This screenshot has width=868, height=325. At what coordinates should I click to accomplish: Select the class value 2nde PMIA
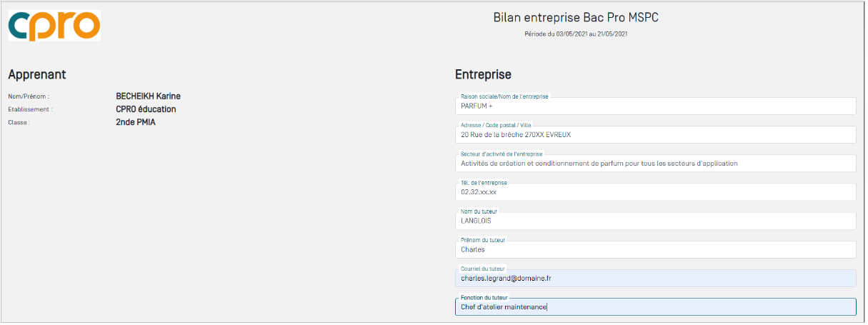tap(136, 122)
